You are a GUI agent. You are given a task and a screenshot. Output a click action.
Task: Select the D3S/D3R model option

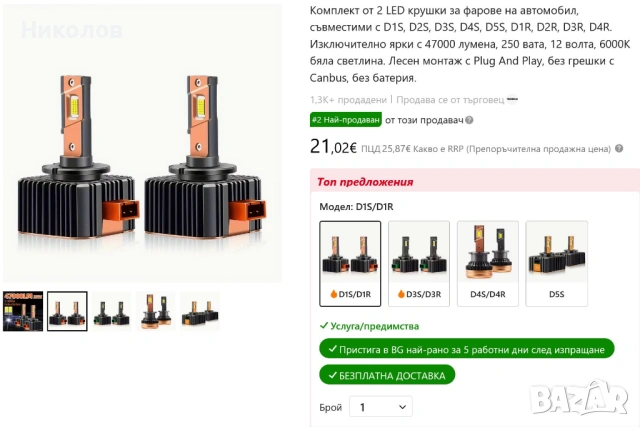(419, 264)
